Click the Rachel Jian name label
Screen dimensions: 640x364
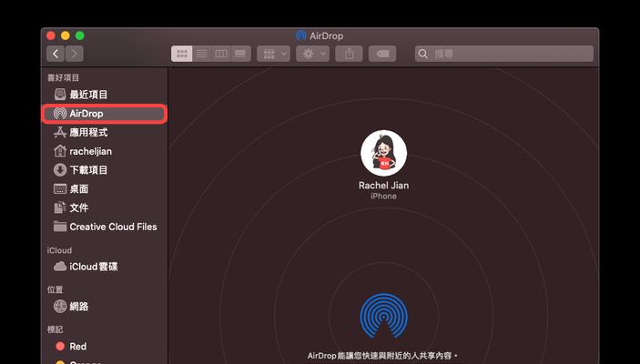tap(383, 186)
